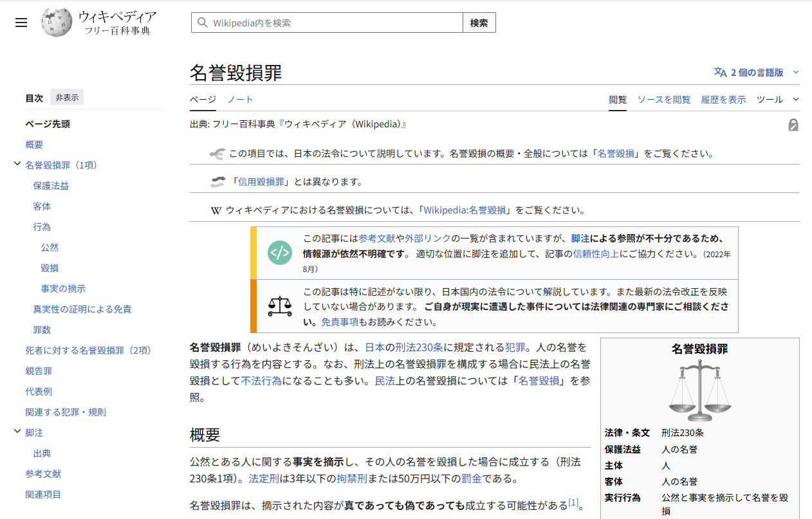Click the magnifier icon in search box
Screen dimensions: 812x519
pyautogui.click(x=203, y=23)
